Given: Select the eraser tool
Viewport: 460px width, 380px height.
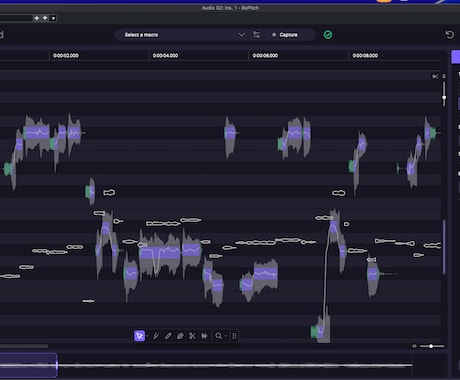Looking at the screenshot, I should (180, 336).
